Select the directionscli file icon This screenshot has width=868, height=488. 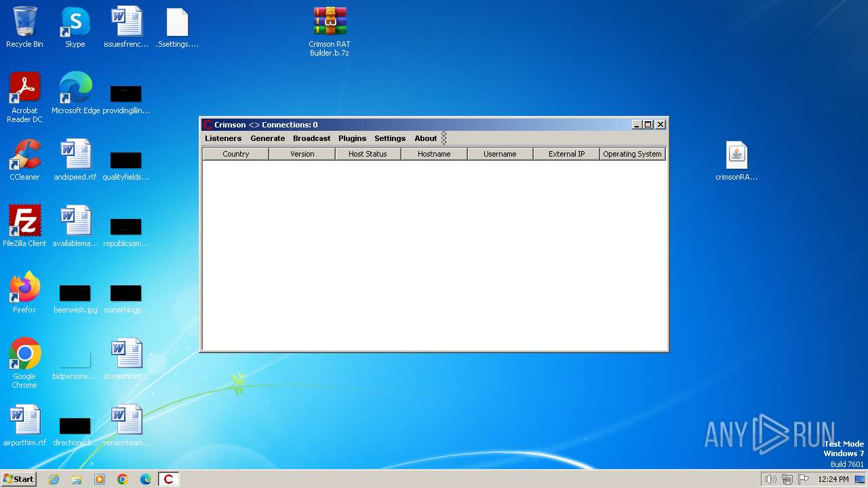point(75,431)
